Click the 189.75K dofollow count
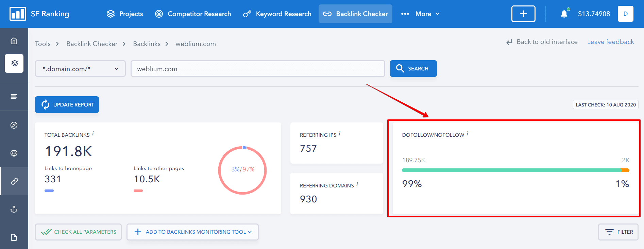This screenshot has width=644, height=249. click(413, 160)
